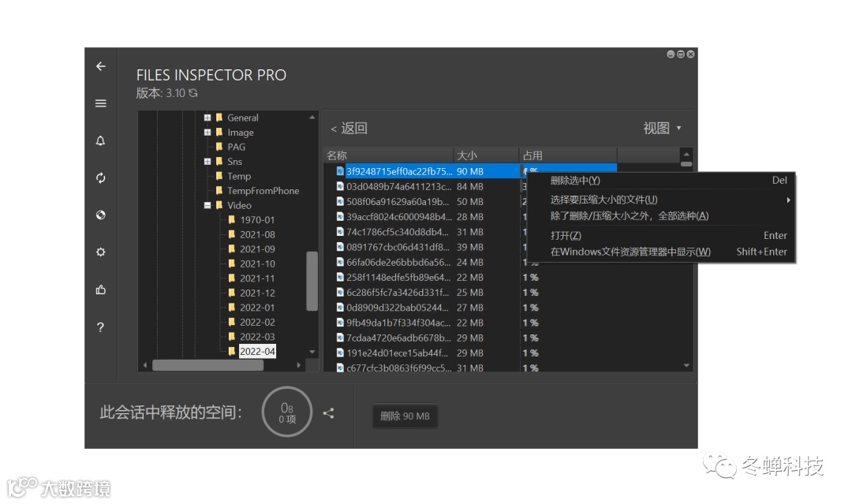Click folder icon next to PAG
The height and width of the screenshot is (504, 852).
pos(219,147)
